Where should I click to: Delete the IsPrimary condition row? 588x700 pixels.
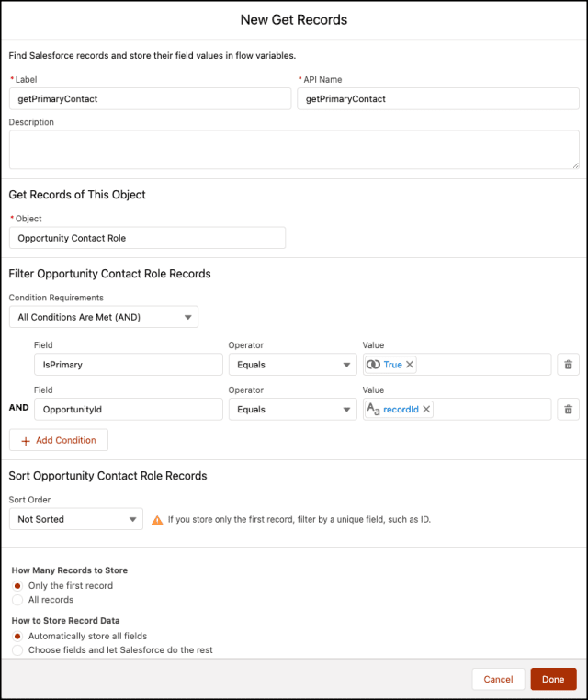pyautogui.click(x=568, y=365)
